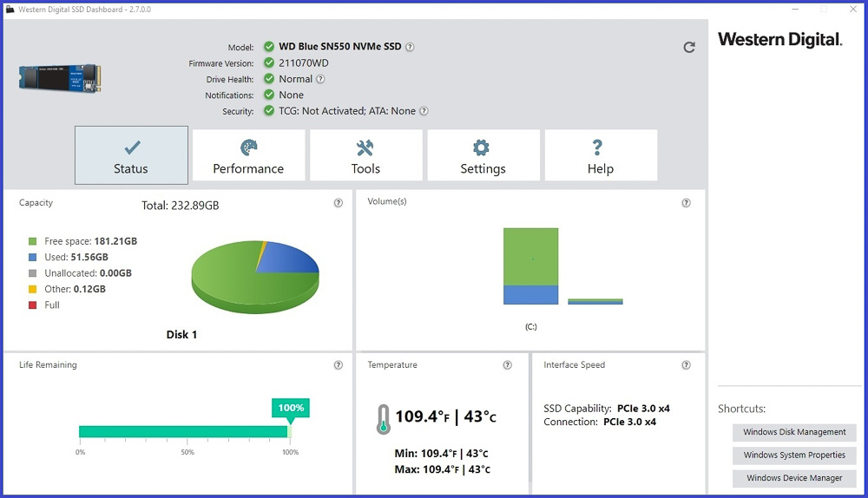Click the green Free space legend swatch
Image resolution: width=868 pixels, height=498 pixels.
click(33, 241)
